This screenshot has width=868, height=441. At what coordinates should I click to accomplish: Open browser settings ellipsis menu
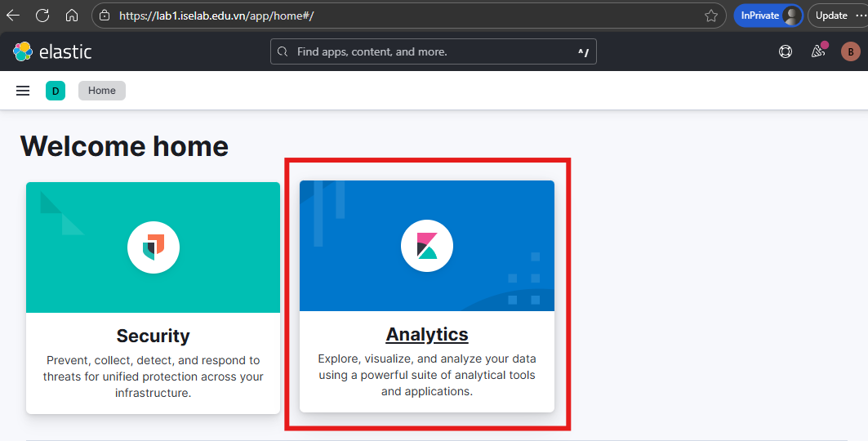[860, 16]
